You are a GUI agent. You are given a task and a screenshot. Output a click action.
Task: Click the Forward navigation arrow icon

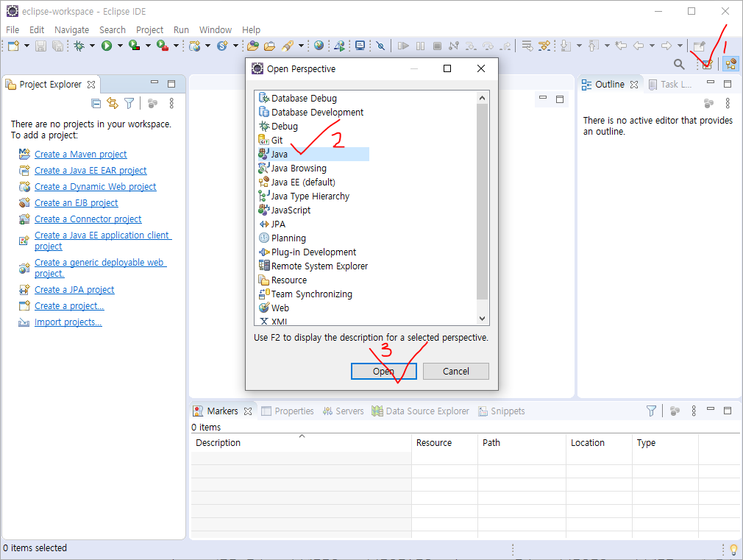666,46
